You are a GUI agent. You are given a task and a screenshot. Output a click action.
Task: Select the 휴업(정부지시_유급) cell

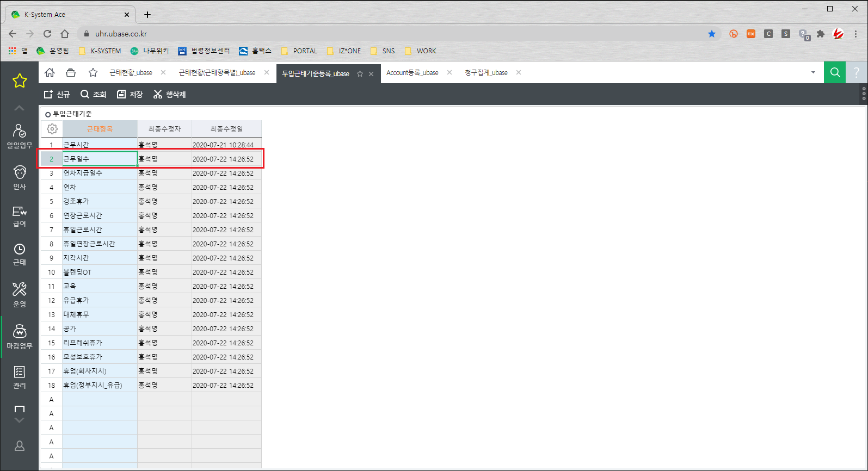click(100, 385)
